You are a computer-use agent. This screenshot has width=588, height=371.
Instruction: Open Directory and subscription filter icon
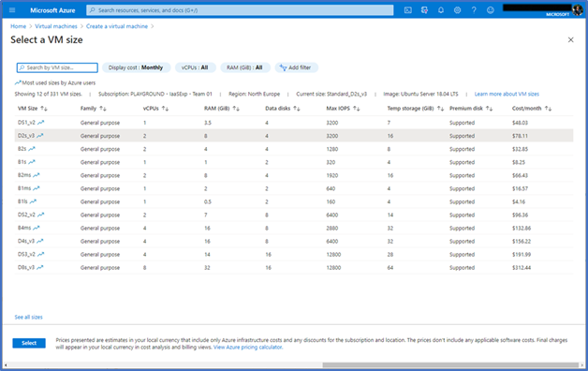point(424,10)
